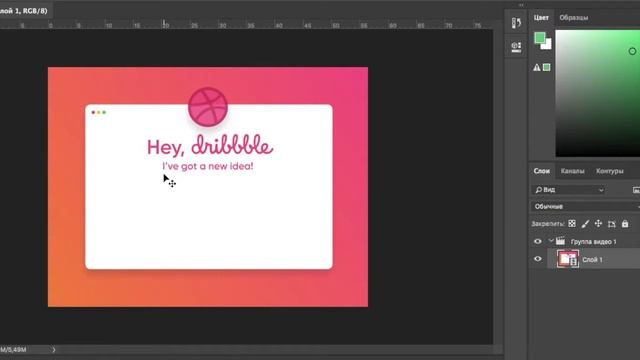
Task: Switch to the Каналы tab
Action: click(x=572, y=171)
